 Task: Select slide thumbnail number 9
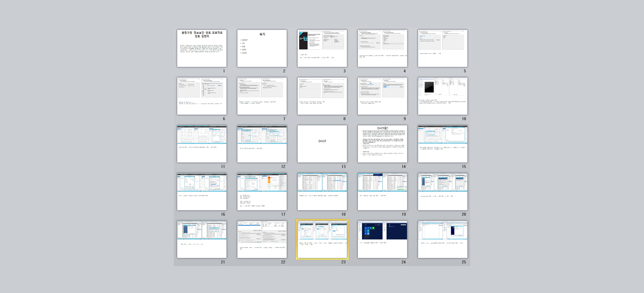click(382, 96)
